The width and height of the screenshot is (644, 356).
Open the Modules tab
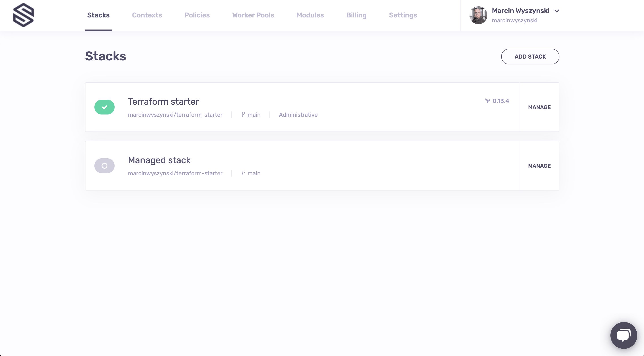[x=310, y=15]
